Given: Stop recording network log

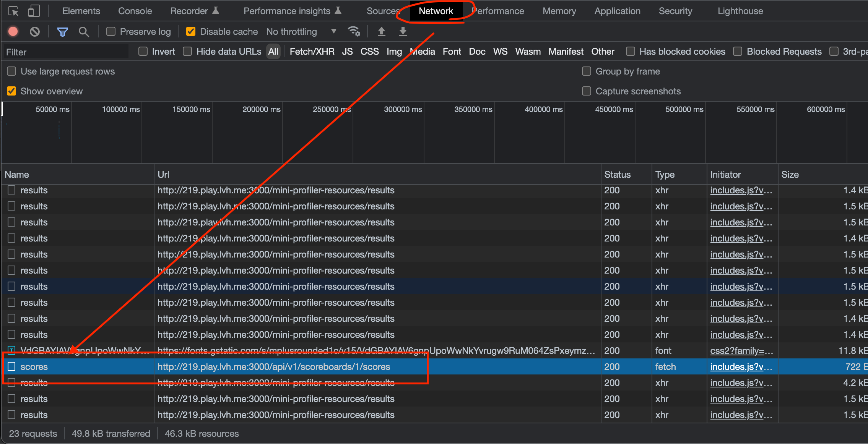Looking at the screenshot, I should click(13, 31).
